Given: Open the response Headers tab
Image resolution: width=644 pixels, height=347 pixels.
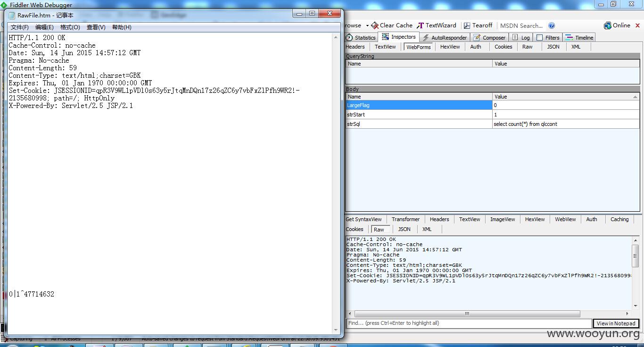Looking at the screenshot, I should click(x=439, y=219).
